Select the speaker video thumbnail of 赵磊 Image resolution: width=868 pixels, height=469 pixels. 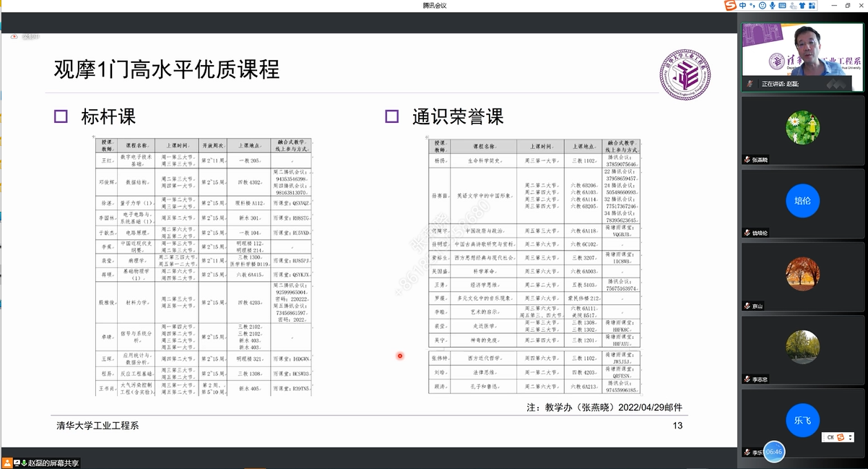click(802, 56)
